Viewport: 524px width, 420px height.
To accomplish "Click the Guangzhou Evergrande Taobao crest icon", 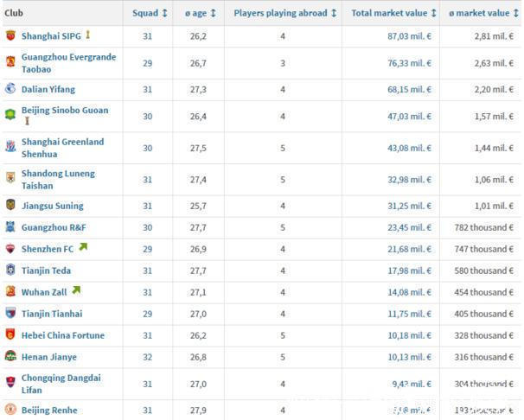I will pos(10,61).
